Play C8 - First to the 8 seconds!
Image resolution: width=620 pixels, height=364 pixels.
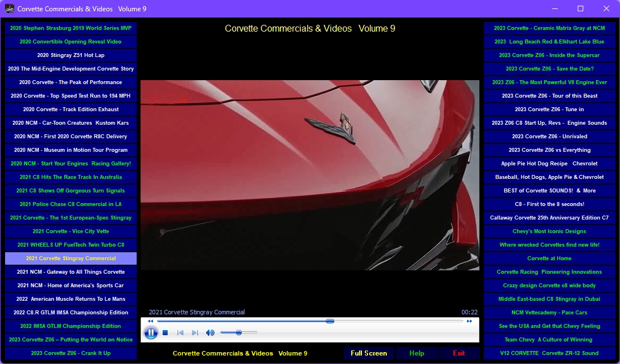549,204
